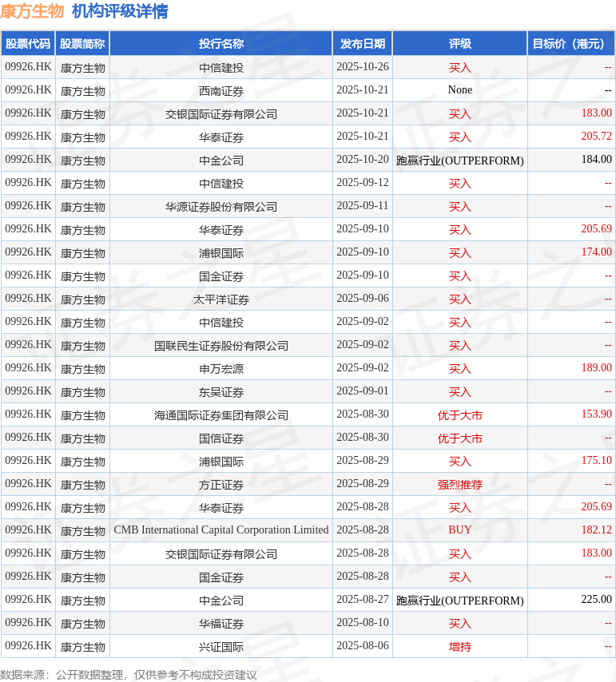Click the 目标价（港元）column header
Viewport: 616px width, 682px height.
[x=570, y=43]
